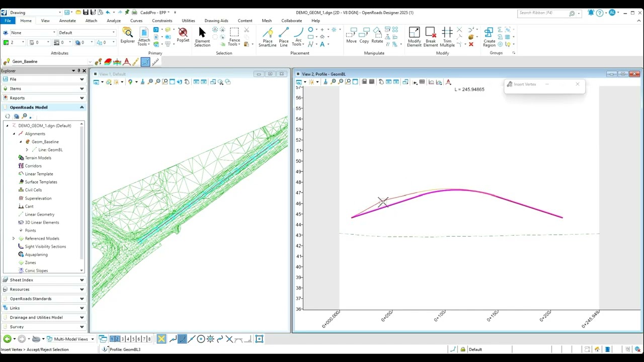This screenshot has height=362, width=644.
Task: Toggle view 8 in the view group buttons
Action: (x=149, y=339)
